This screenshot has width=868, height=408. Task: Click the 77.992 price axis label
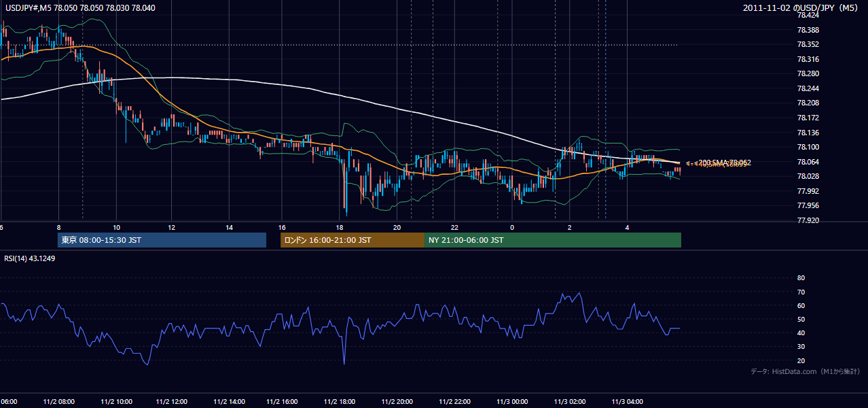point(808,191)
